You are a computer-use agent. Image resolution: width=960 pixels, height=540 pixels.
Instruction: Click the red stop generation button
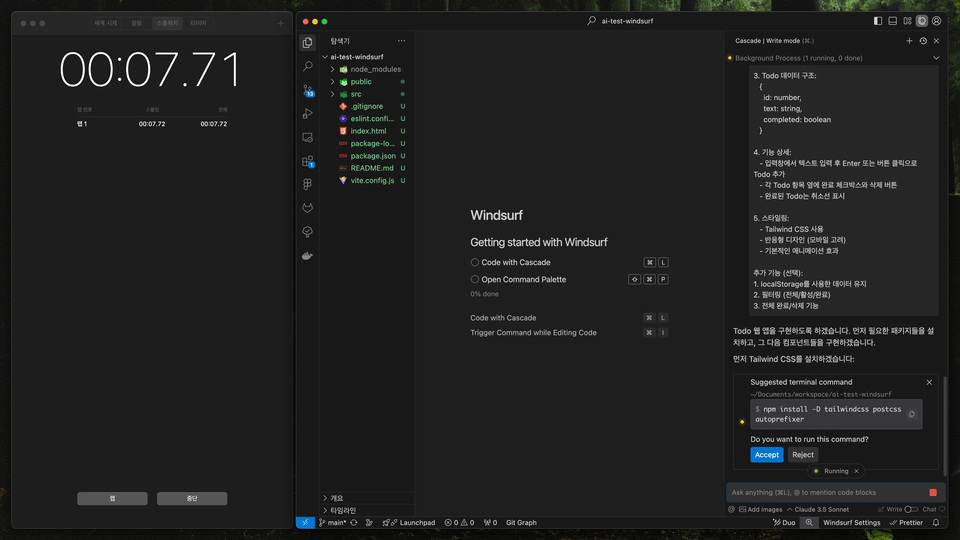coord(933,492)
